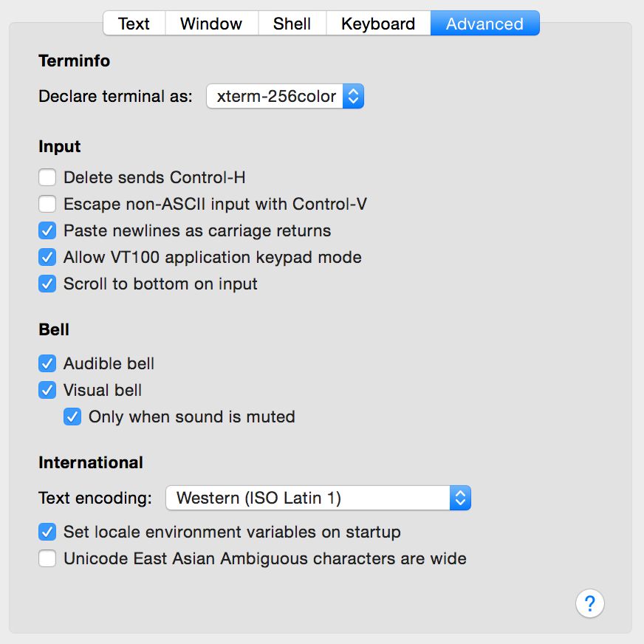The image size is (644, 644).
Task: Toggle Only when sound is muted
Action: [x=72, y=417]
